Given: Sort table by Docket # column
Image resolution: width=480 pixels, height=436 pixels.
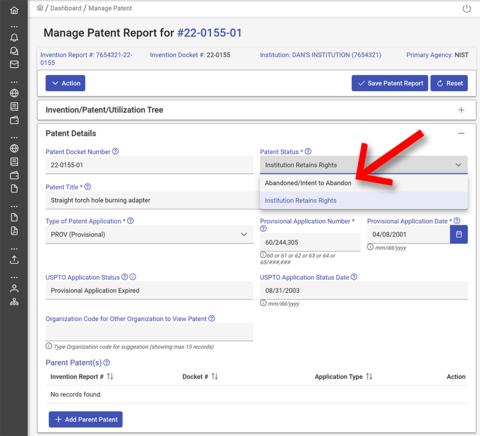Looking at the screenshot, I should click(x=215, y=376).
